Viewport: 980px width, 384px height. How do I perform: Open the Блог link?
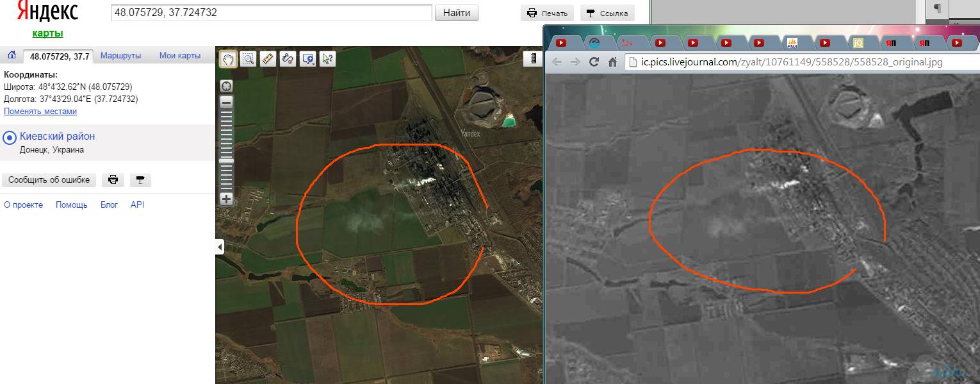[x=109, y=205]
